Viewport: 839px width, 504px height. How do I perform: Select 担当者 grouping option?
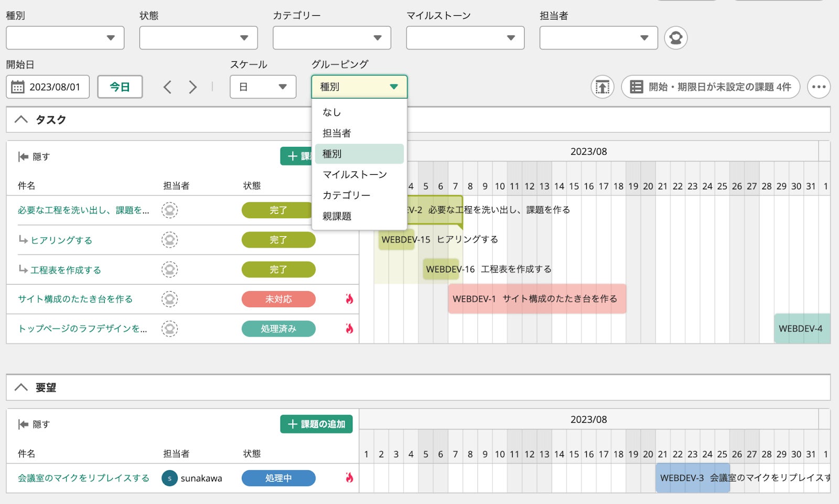359,133
